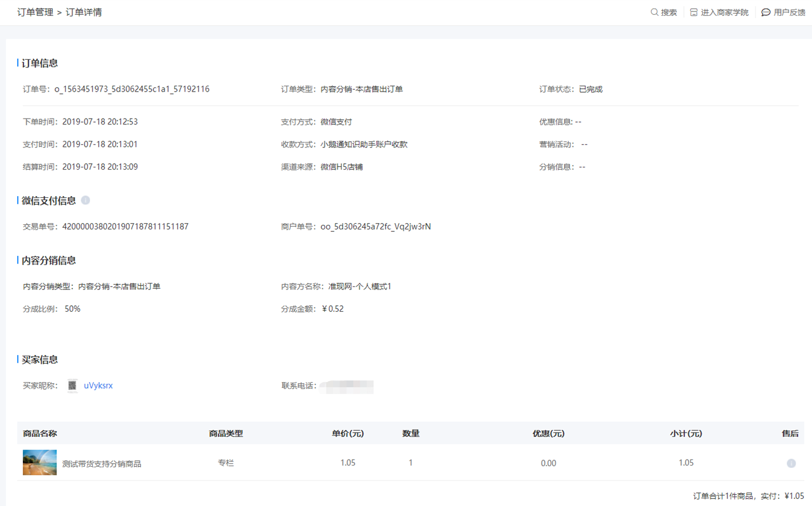Open 订单管理 breadcrumb link
The height and width of the screenshot is (506, 812).
coord(35,12)
